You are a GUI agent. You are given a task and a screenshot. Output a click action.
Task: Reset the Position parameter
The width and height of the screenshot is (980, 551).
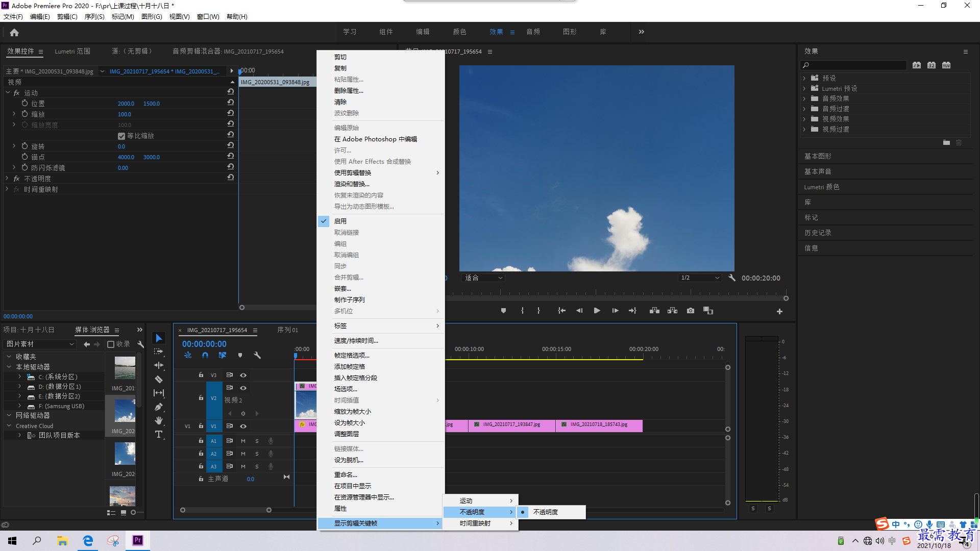pos(231,103)
